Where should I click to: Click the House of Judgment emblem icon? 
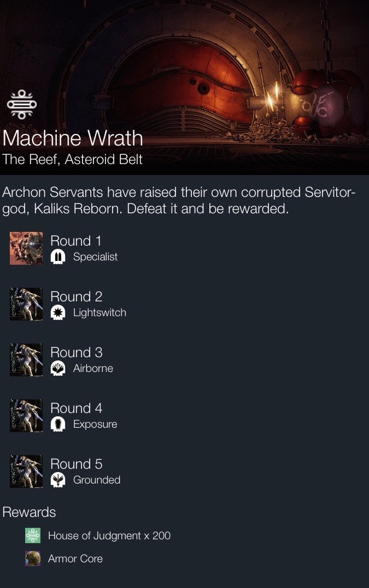coord(22,104)
